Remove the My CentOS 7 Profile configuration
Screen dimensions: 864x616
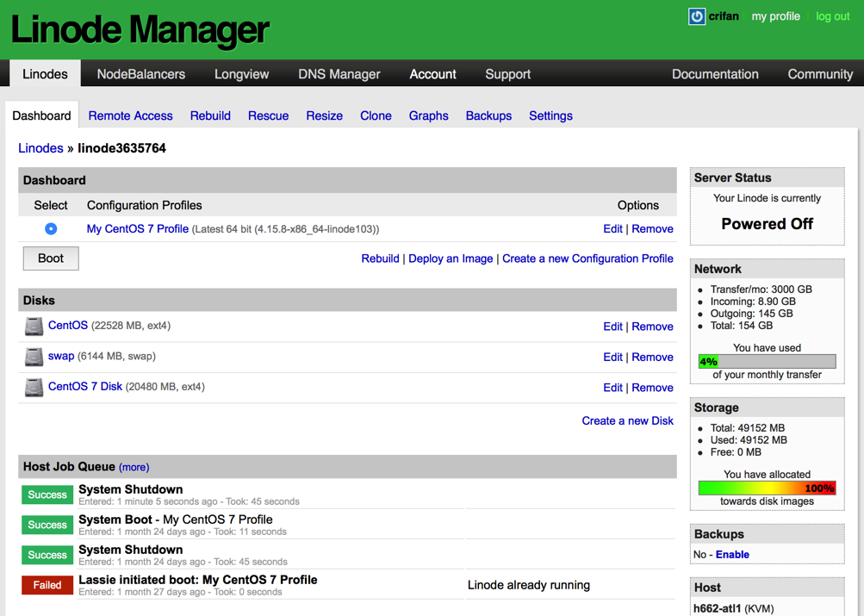652,228
